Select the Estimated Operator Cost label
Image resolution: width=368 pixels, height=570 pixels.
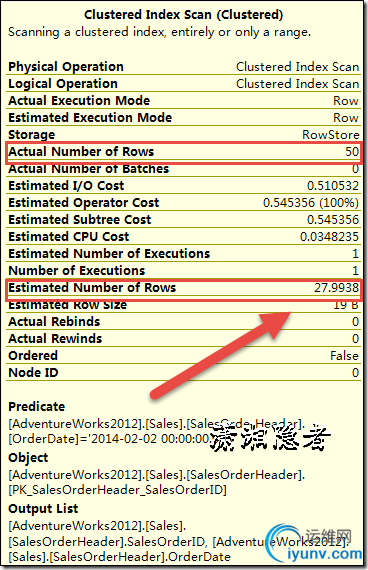(84, 202)
